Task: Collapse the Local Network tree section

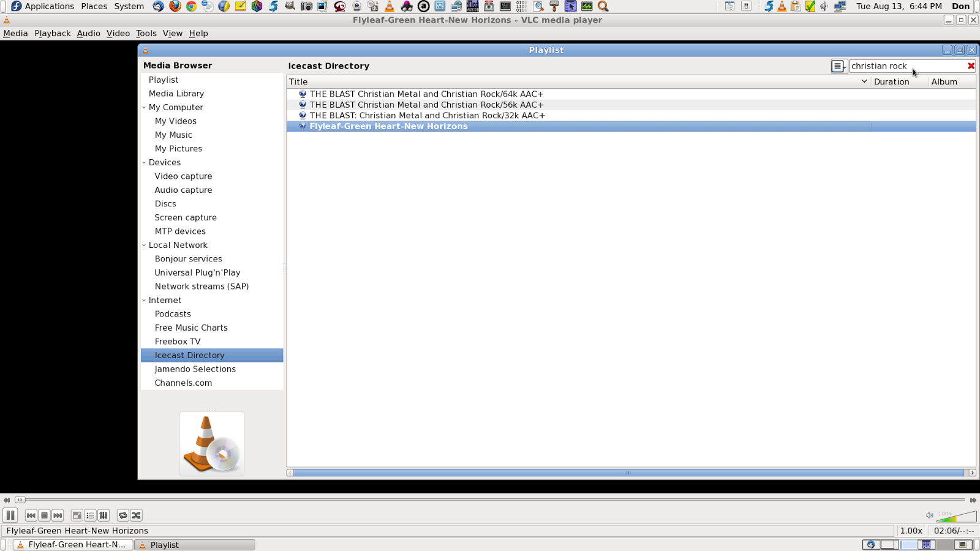Action: point(145,246)
